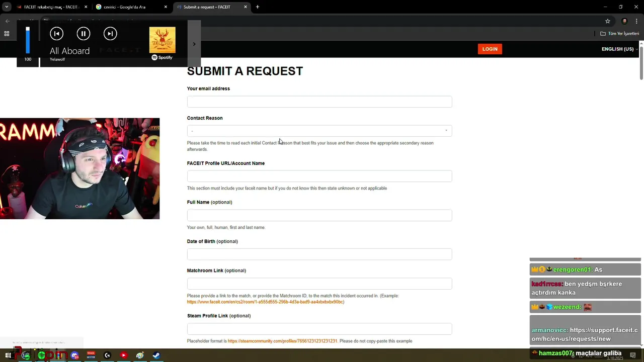Click the Steam Profile Link field

[319, 329]
